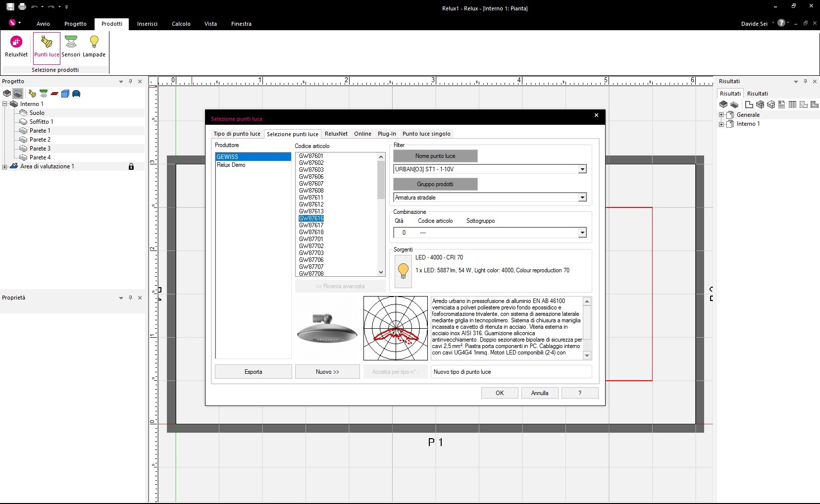The width and height of the screenshot is (820, 504).
Task: Open the Lampade product selector
Action: (x=94, y=47)
